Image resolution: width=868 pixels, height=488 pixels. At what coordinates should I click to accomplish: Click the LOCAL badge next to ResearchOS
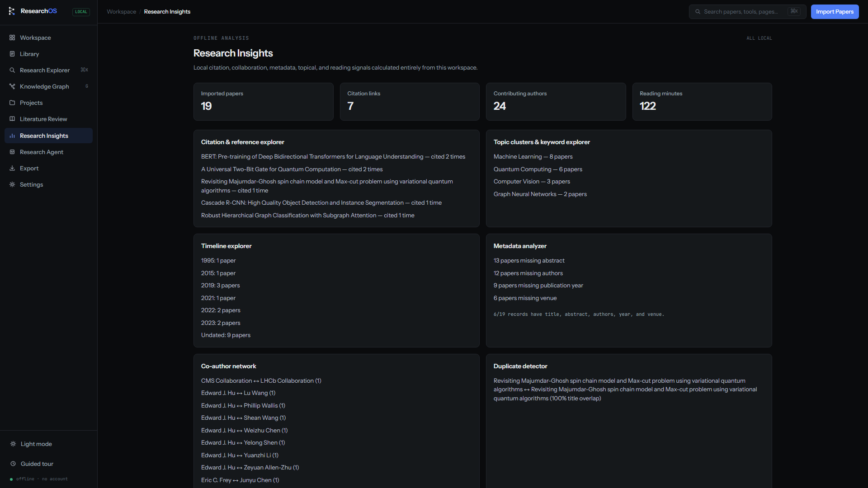[81, 12]
